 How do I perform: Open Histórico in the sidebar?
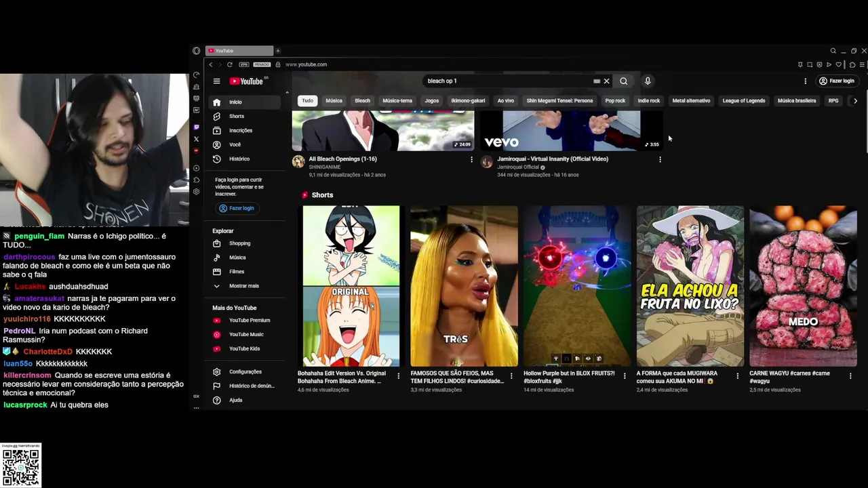pyautogui.click(x=245, y=159)
